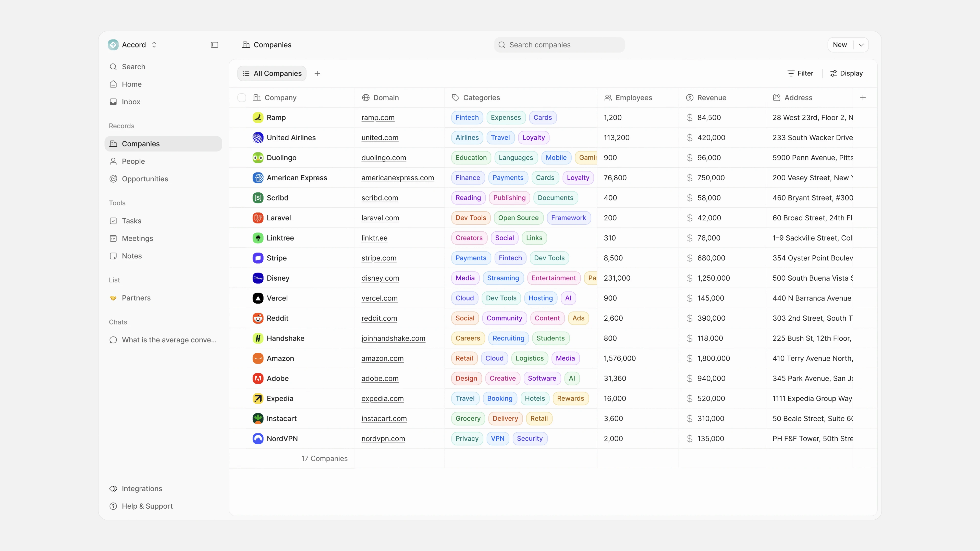Open Integrations in the sidebar
Viewport: 980px width, 551px height.
[163, 489]
